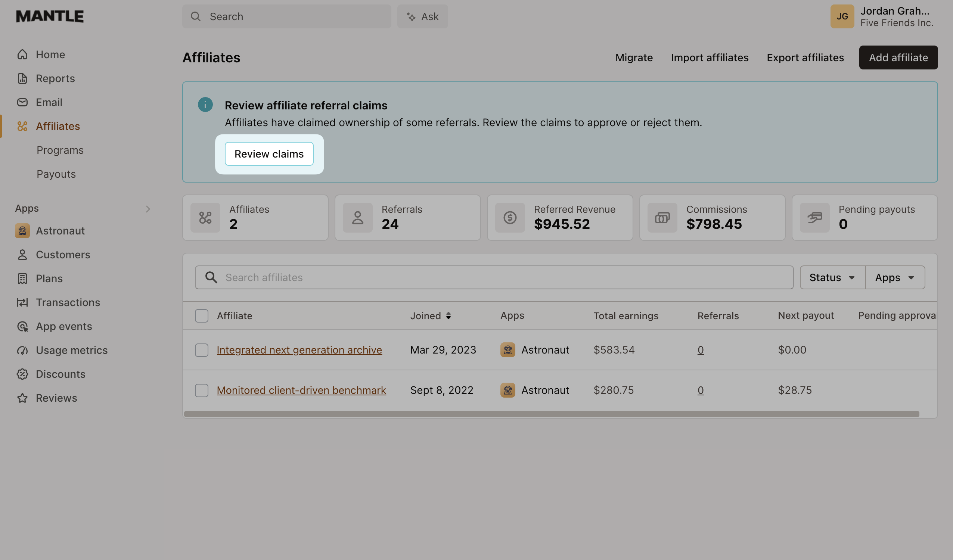This screenshot has height=560, width=953.
Task: Open the Apps filter dropdown
Action: pyautogui.click(x=895, y=277)
